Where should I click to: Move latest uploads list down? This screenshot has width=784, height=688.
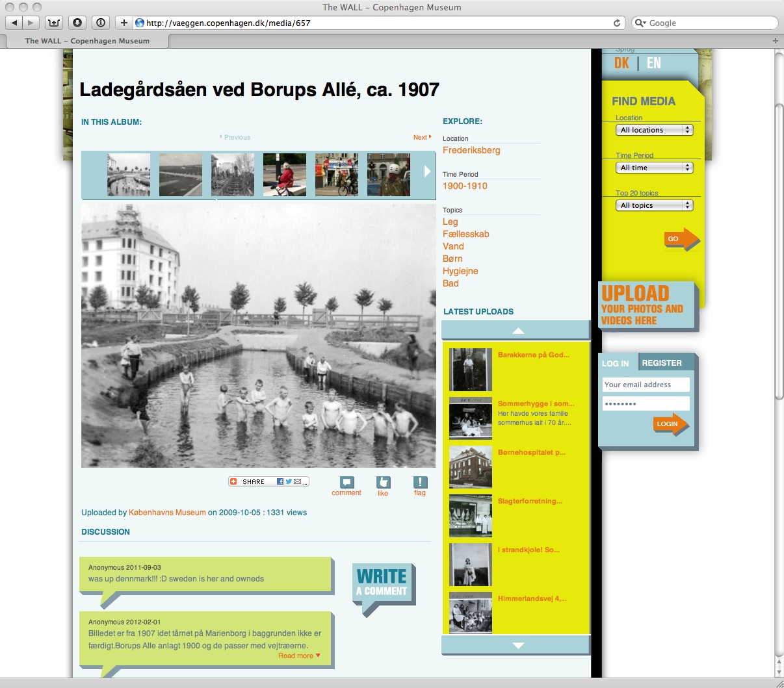click(517, 645)
